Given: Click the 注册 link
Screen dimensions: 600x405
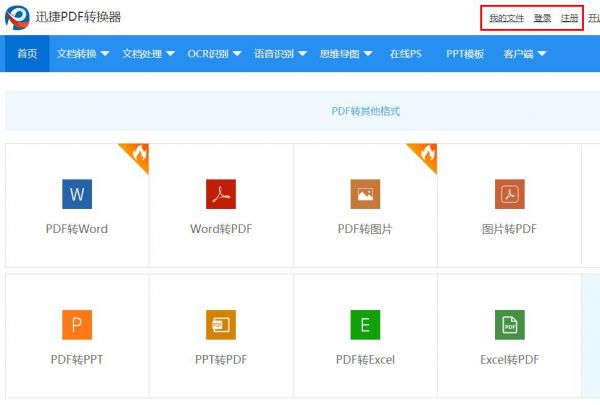Looking at the screenshot, I should (569, 18).
